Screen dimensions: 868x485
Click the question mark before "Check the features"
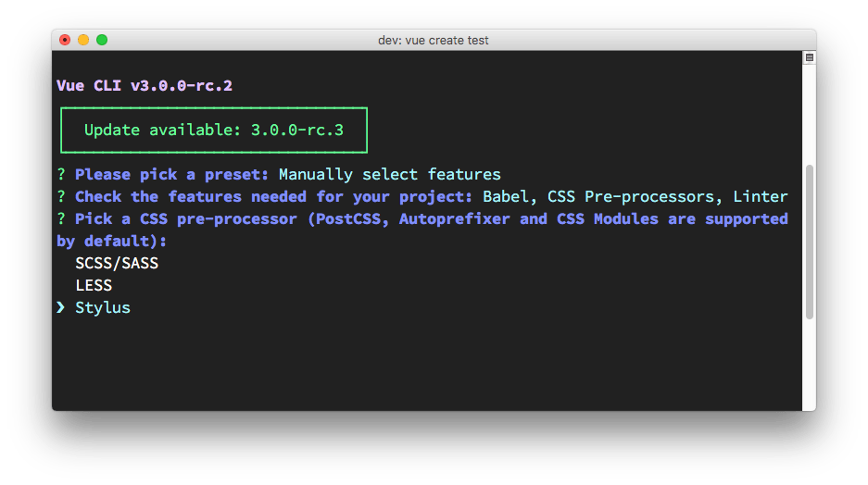pyautogui.click(x=60, y=196)
